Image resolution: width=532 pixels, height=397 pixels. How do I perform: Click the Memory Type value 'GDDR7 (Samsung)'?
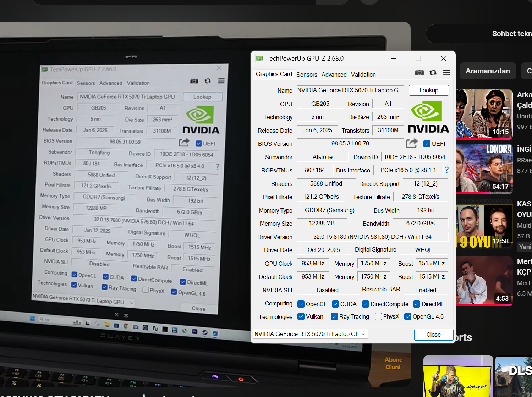click(x=330, y=210)
